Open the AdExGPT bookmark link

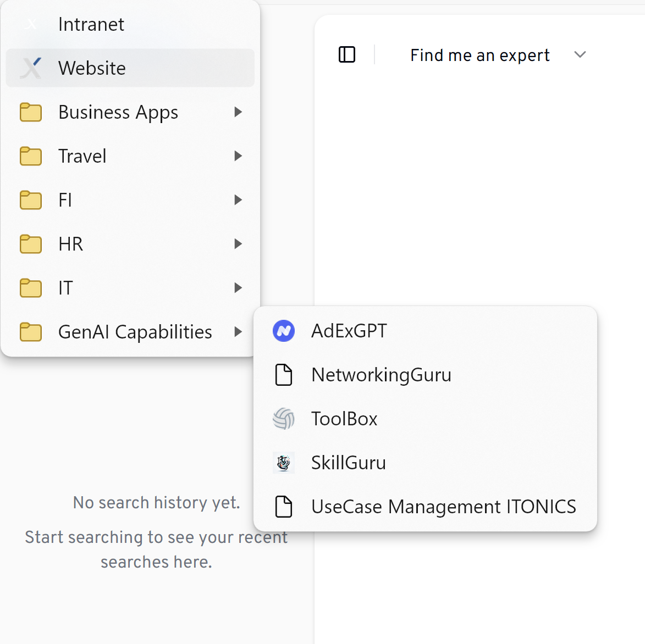(x=349, y=331)
